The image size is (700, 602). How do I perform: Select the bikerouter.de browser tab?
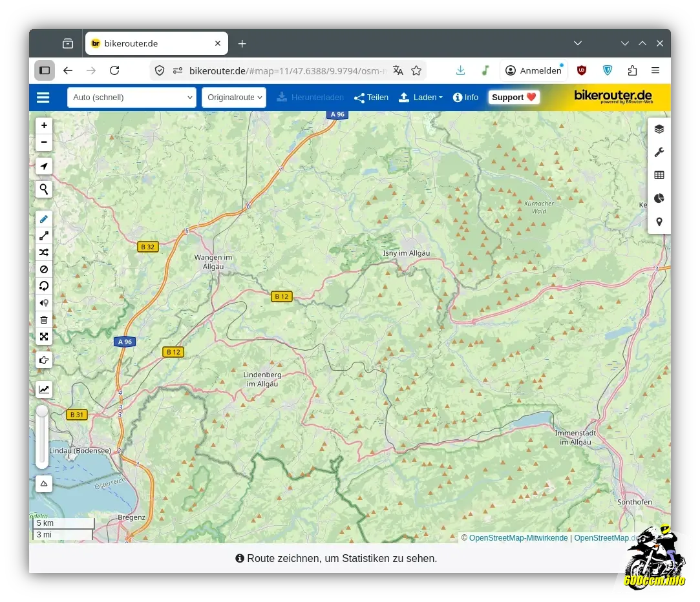pyautogui.click(x=156, y=44)
